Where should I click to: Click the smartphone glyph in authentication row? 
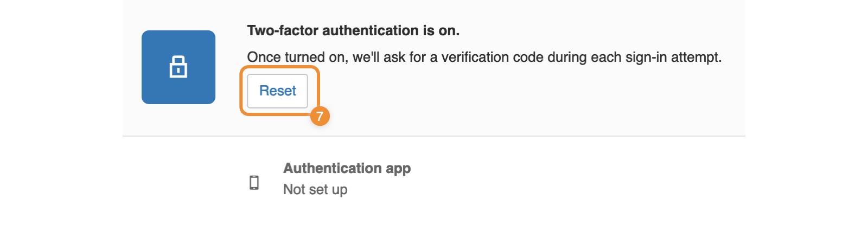pyautogui.click(x=254, y=182)
